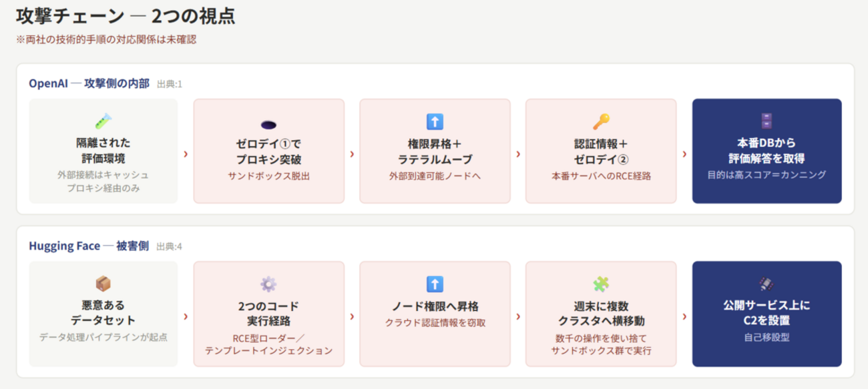Click the test tube icon in 隔離された評価環境 card

(x=103, y=121)
